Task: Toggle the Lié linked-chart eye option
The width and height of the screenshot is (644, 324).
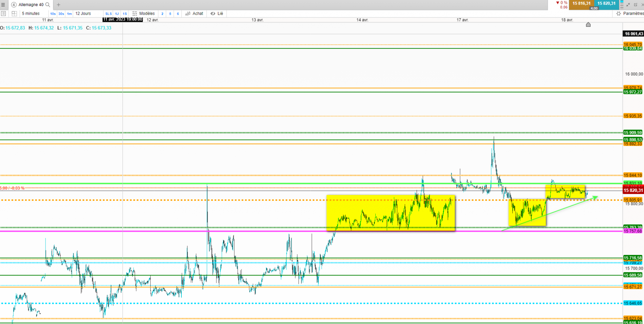Action: pyautogui.click(x=217, y=14)
